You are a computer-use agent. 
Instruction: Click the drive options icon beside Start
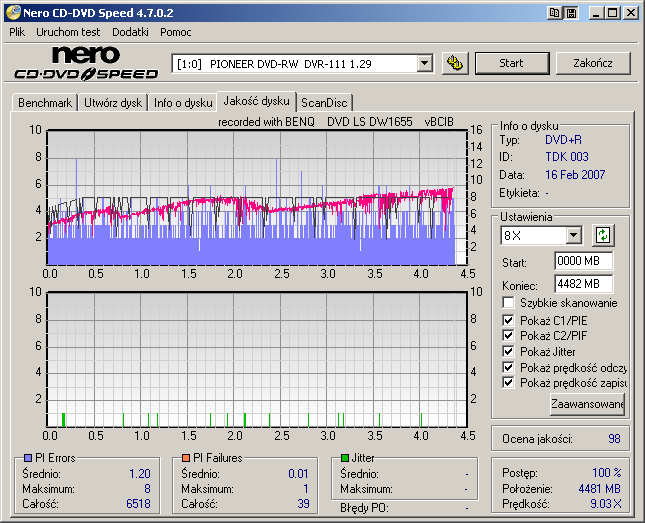[x=455, y=63]
